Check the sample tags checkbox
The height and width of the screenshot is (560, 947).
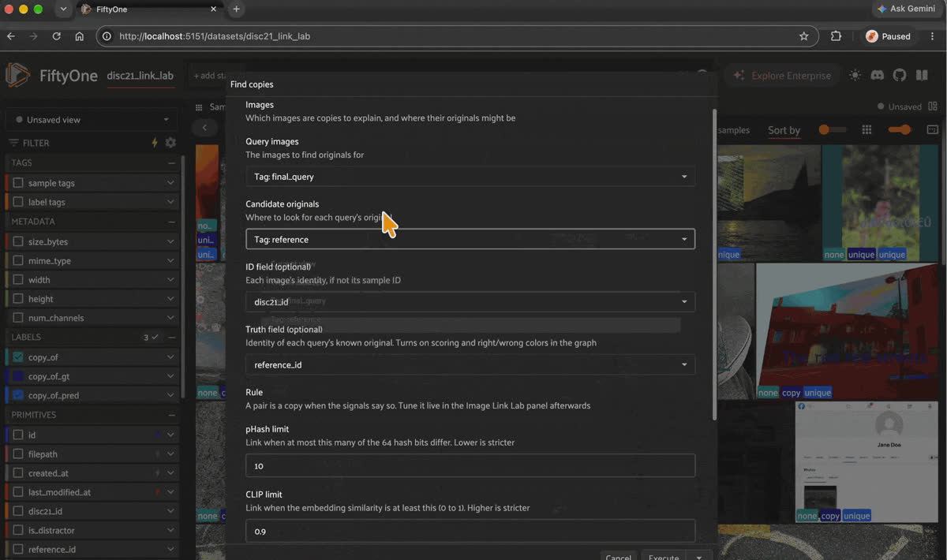(x=18, y=183)
